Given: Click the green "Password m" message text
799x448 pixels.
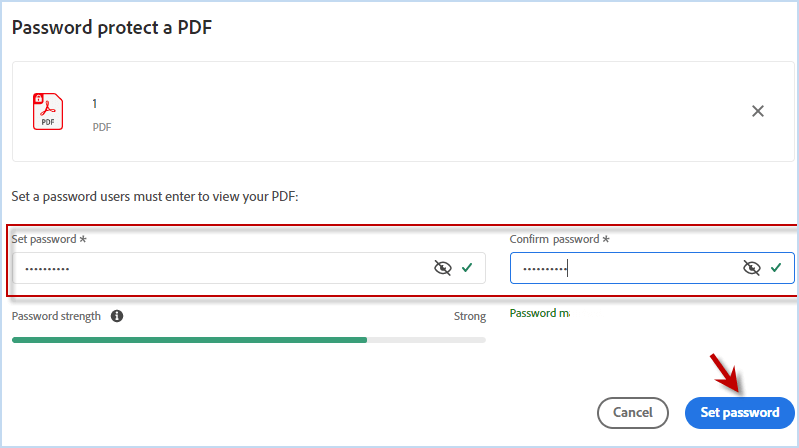Looking at the screenshot, I should (539, 313).
